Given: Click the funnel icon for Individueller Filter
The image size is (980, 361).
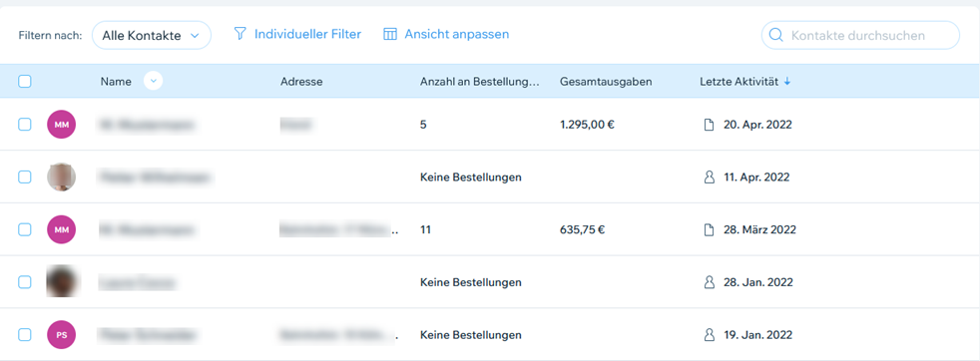Looking at the screenshot, I should pos(240,34).
